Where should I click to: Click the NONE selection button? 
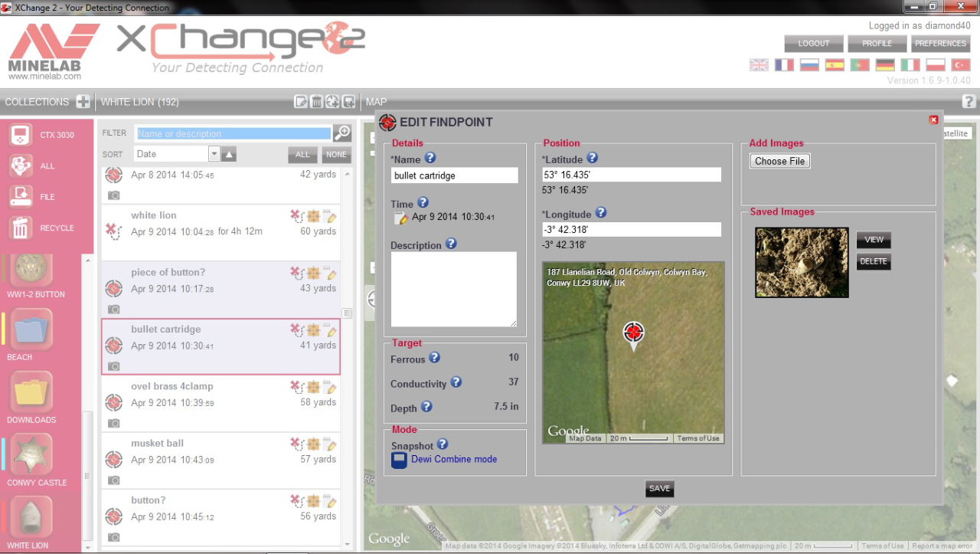point(335,155)
